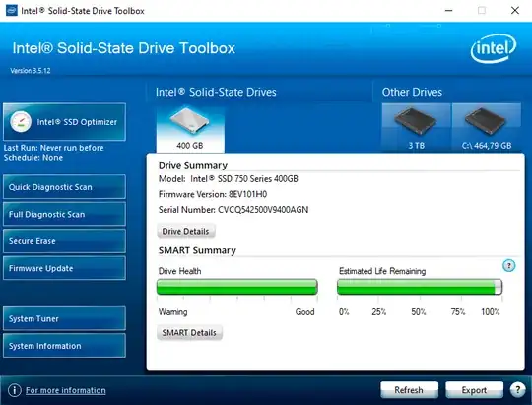The width and height of the screenshot is (532, 405).
Task: Click the app icon in the title bar
Action: tap(11, 10)
